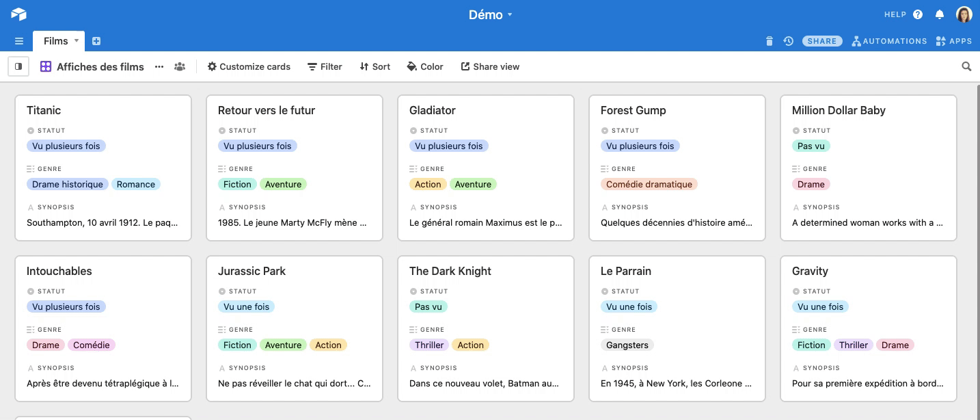
Task: Add a new table with plus icon
Action: click(96, 41)
